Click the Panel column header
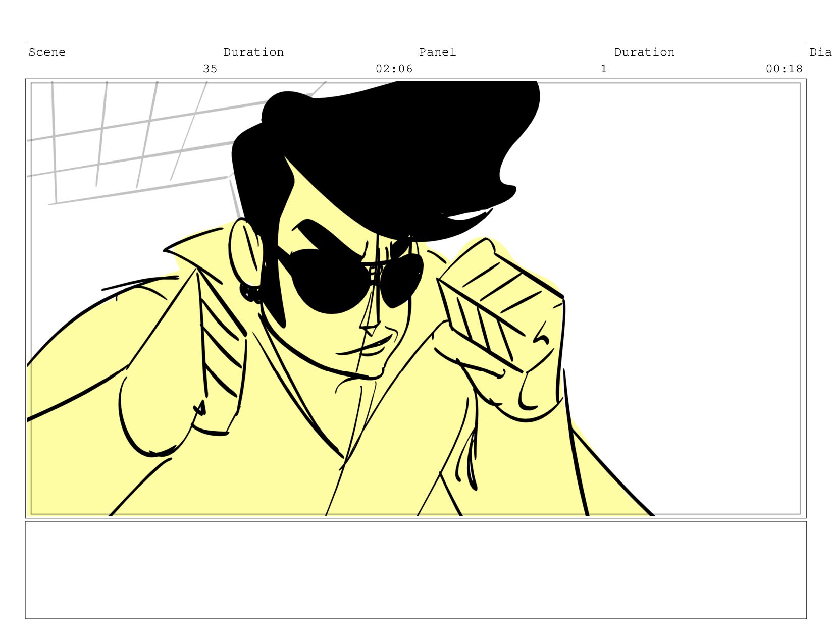Image resolution: width=832 pixels, height=644 pixels. [x=437, y=52]
